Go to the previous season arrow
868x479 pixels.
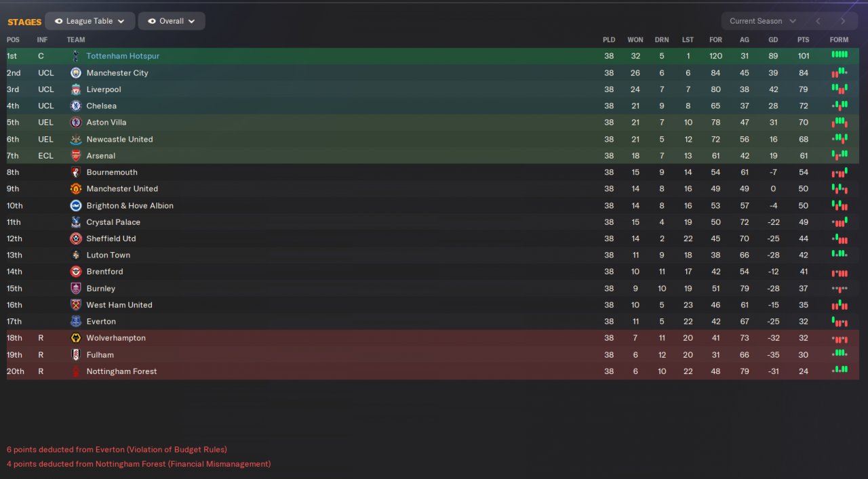tap(818, 21)
